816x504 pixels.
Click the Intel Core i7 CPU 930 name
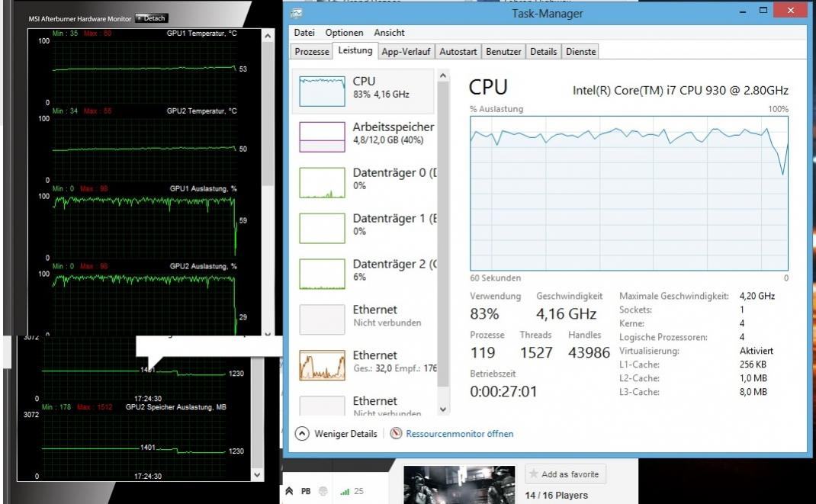680,90
